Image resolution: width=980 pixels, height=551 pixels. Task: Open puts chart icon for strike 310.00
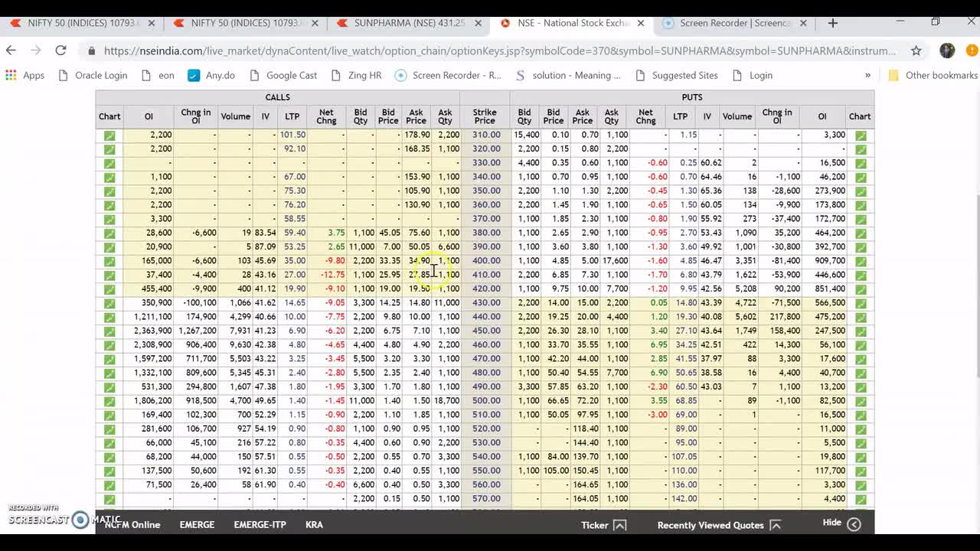pos(861,135)
